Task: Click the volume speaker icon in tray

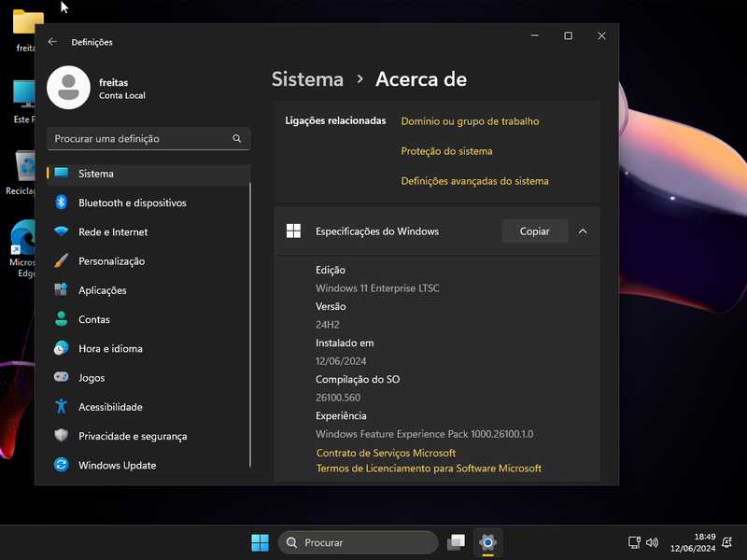Action: [x=652, y=542]
